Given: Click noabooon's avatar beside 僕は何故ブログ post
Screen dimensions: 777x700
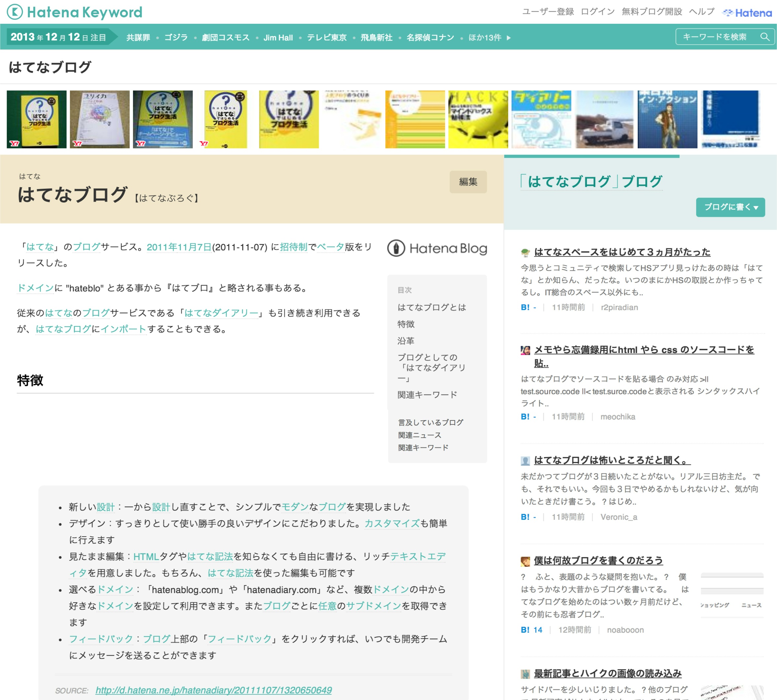Looking at the screenshot, I should pos(525,561).
